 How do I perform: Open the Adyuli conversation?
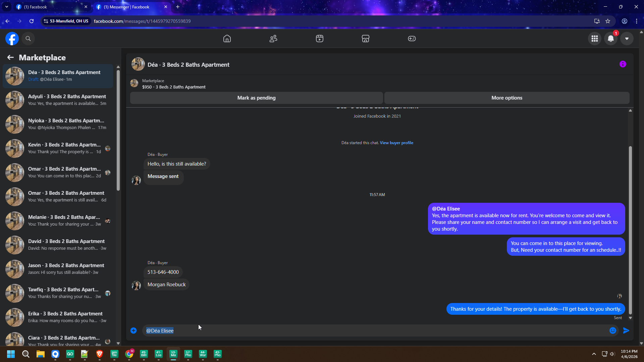(x=58, y=100)
